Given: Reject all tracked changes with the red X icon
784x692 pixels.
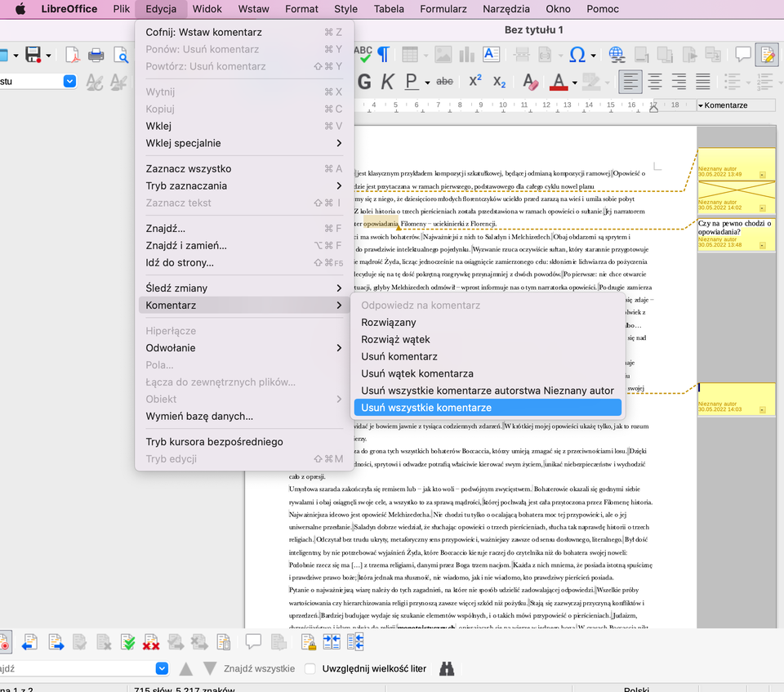Looking at the screenshot, I should [150, 643].
